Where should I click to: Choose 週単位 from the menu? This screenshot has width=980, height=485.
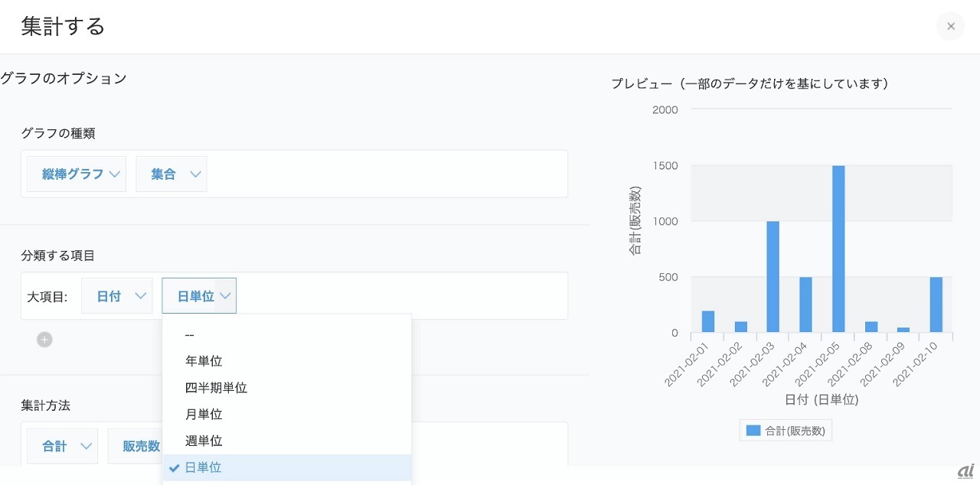(x=204, y=441)
